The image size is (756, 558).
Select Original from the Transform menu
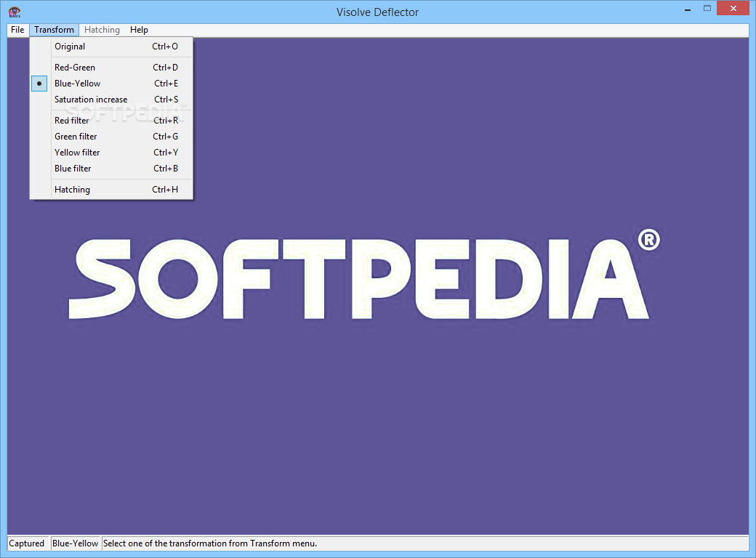111,46
